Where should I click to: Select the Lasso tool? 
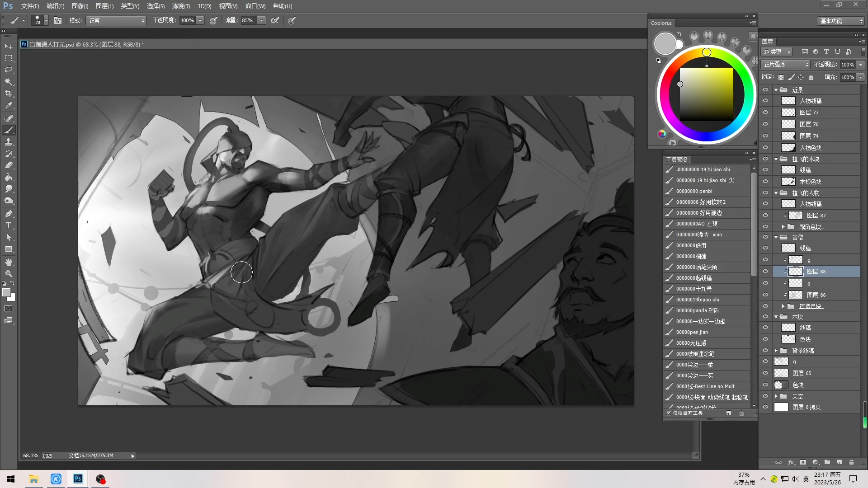coord(9,70)
